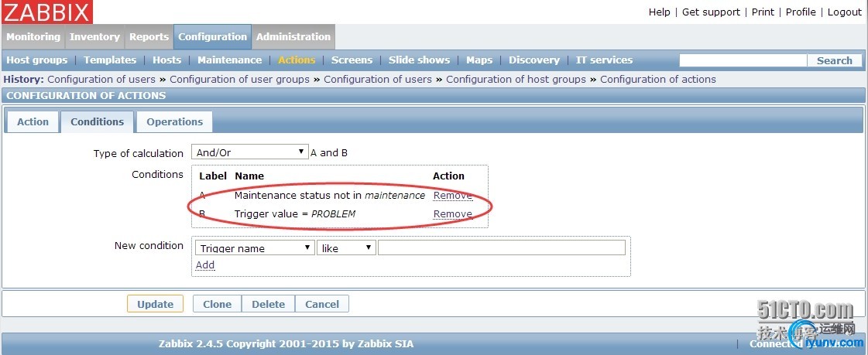Go to Maps submenu
The width and height of the screenshot is (868, 355).
(x=479, y=60)
